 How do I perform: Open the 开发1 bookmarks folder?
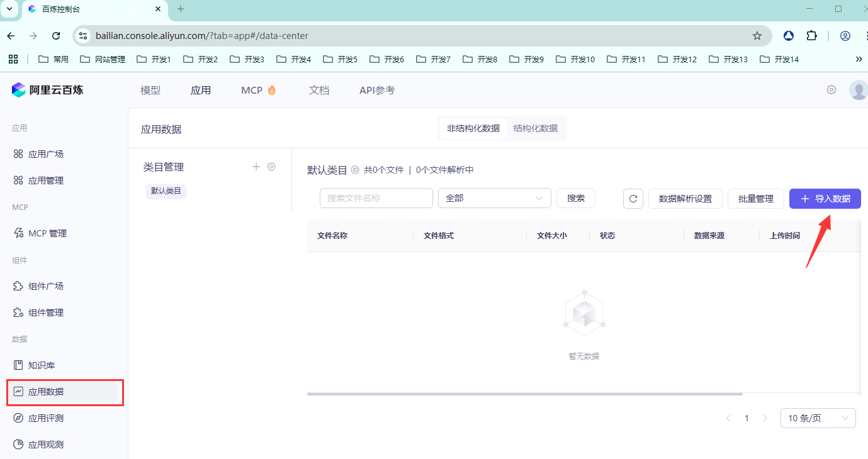(x=154, y=59)
